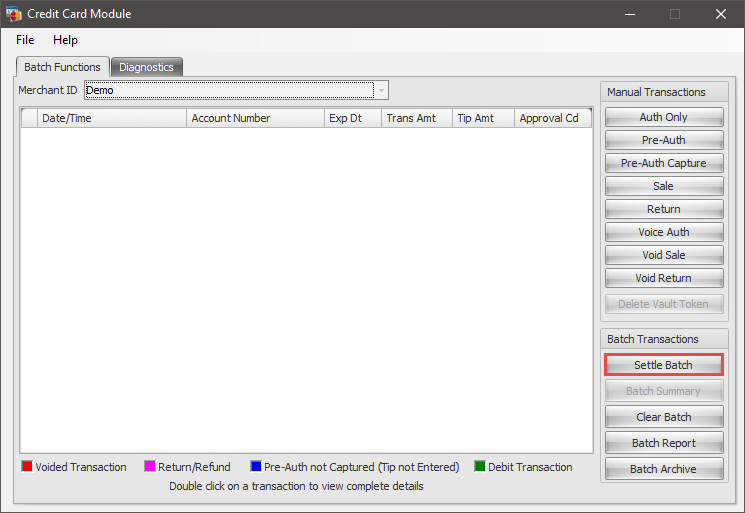Viewport: 745px width, 513px height.
Task: Switch to the Batch Functions tab
Action: (62, 67)
